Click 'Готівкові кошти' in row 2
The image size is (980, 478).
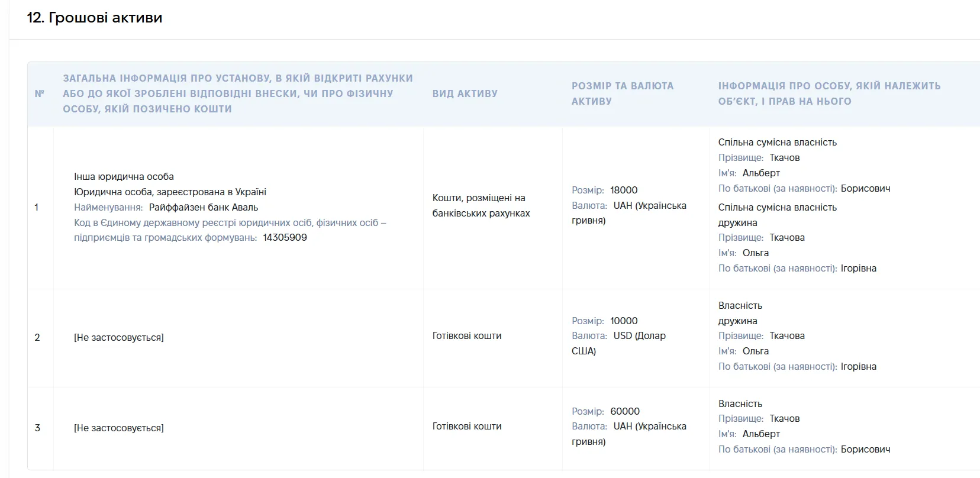(467, 335)
